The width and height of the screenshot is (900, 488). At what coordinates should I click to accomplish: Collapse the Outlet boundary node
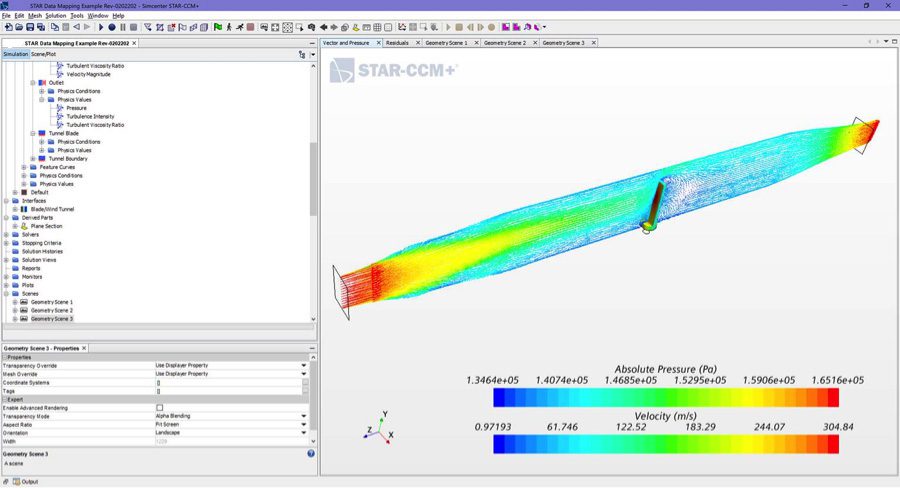pos(33,83)
